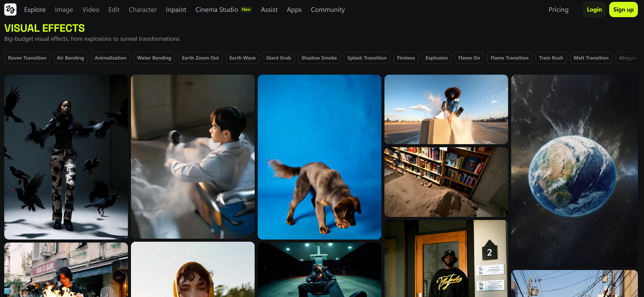Select the Air Bending filter chip
Screen dimensions: 644x297
pos(70,58)
